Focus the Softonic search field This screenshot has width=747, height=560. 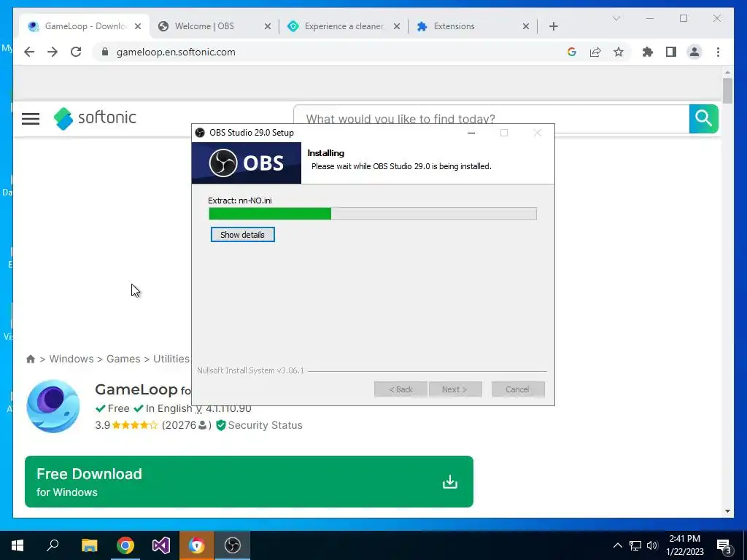(x=491, y=119)
